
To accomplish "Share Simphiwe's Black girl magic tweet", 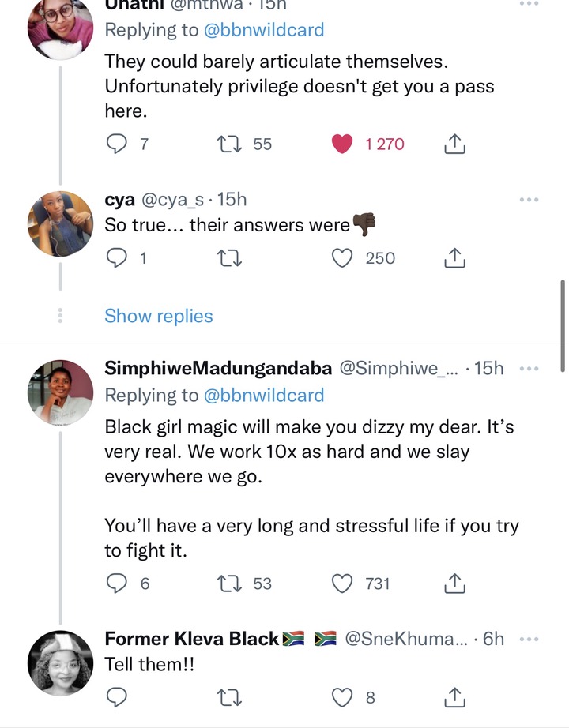I will (x=454, y=584).
